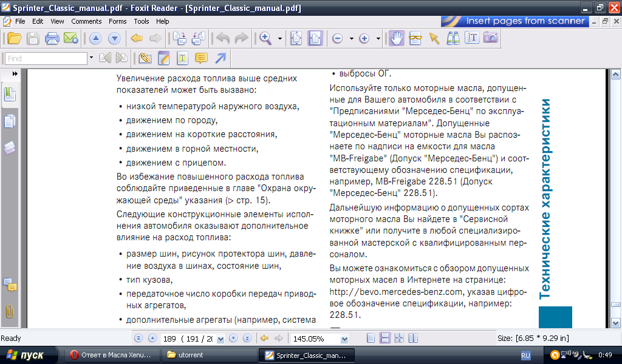This screenshot has height=364, width=622.
Task: Click the attach file paperclip toolbar icon
Action: [145, 58]
